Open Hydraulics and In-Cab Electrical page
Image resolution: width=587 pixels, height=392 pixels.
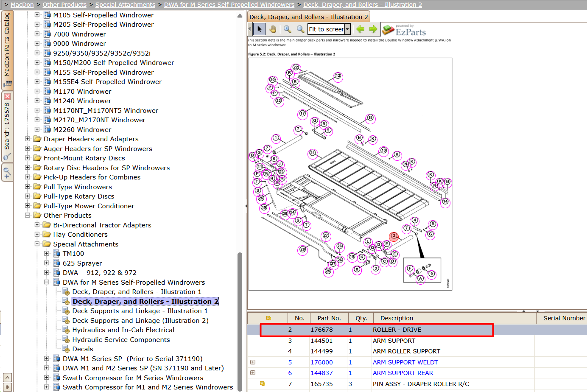[123, 330]
